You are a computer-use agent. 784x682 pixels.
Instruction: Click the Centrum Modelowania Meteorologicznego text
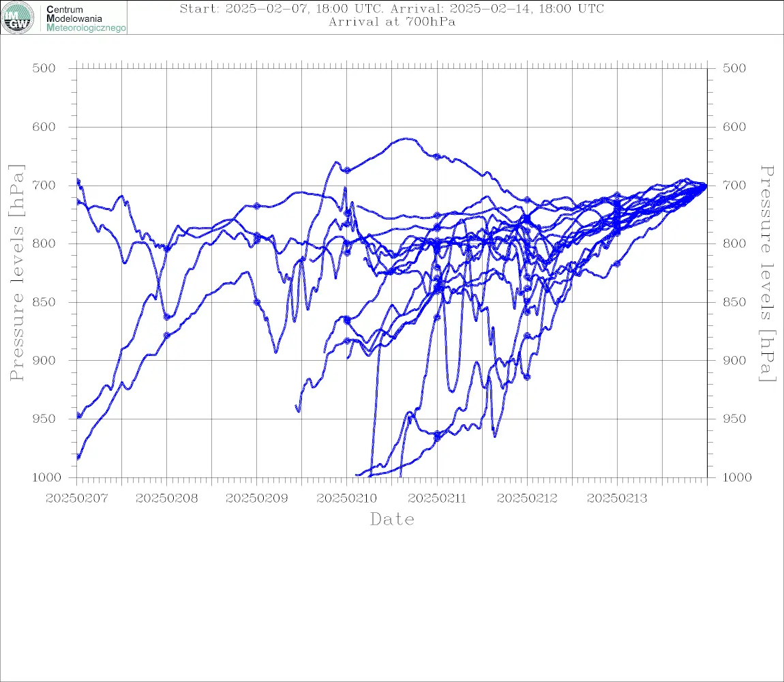(x=85, y=18)
